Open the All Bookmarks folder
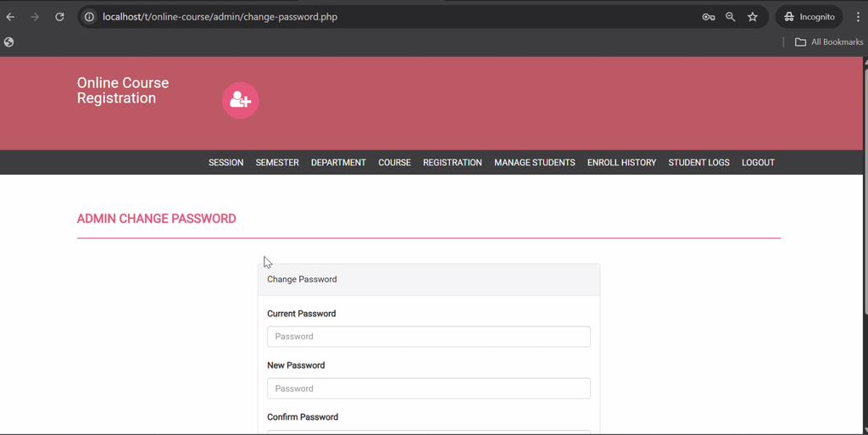The width and height of the screenshot is (868, 435). [x=829, y=42]
